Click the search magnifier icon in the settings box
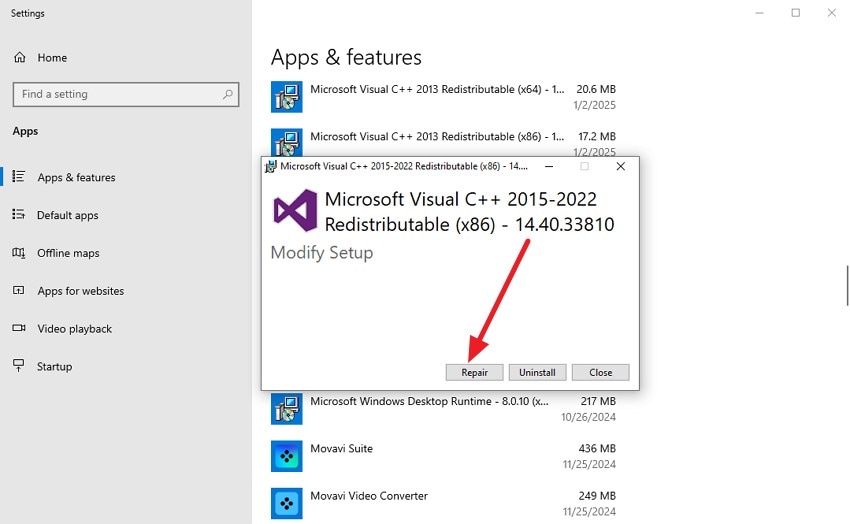The image size is (850, 524). (x=229, y=94)
